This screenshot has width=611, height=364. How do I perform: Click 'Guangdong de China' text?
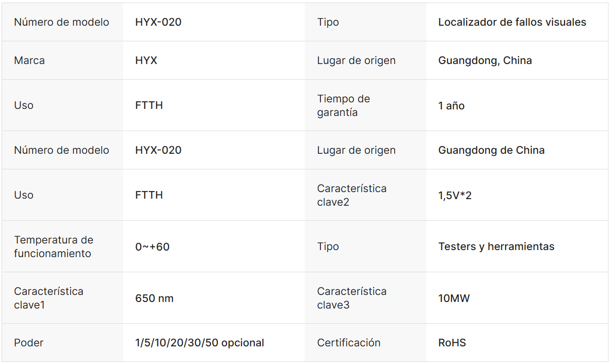(x=491, y=150)
